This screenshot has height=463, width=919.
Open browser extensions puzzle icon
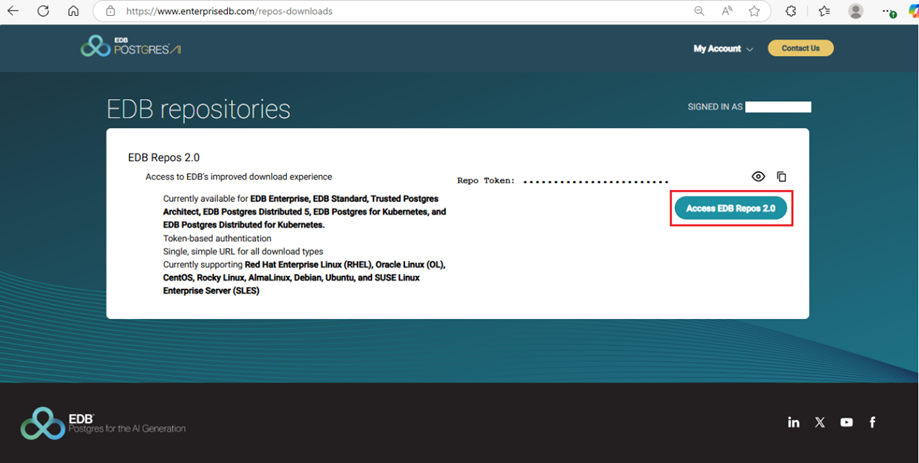pos(791,11)
